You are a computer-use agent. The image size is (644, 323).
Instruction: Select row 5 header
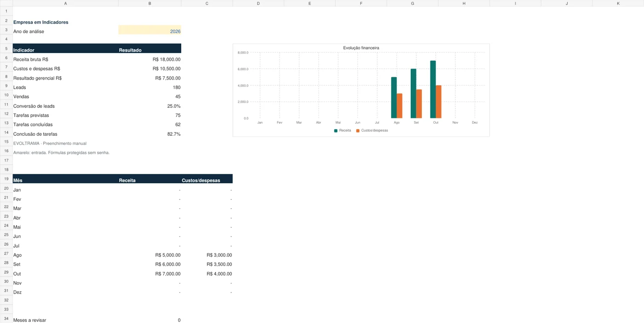(6, 48)
